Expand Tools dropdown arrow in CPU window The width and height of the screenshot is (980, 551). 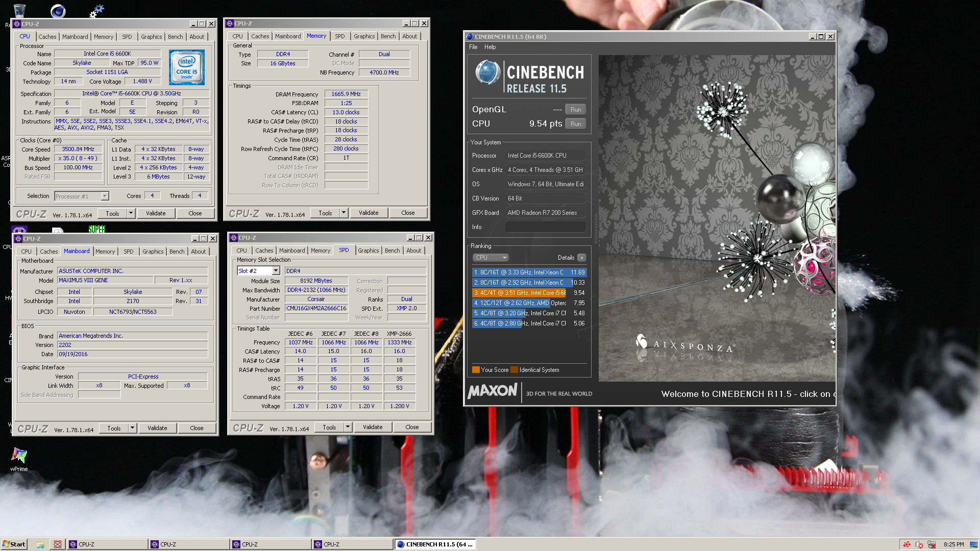131,214
